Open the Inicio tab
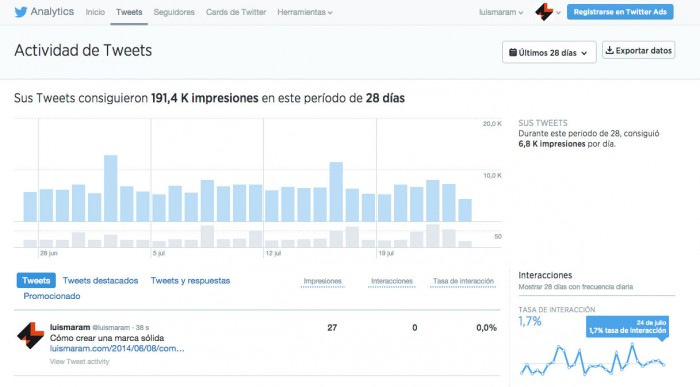 [95, 12]
